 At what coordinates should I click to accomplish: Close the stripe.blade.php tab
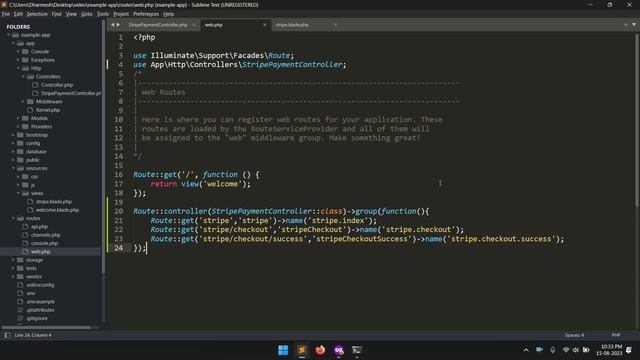click(x=336, y=25)
